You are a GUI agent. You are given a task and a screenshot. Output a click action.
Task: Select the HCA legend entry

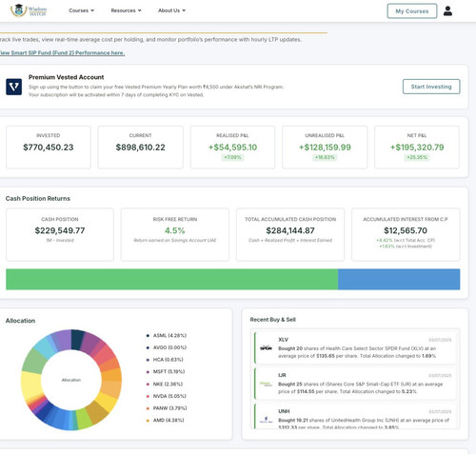point(165,360)
